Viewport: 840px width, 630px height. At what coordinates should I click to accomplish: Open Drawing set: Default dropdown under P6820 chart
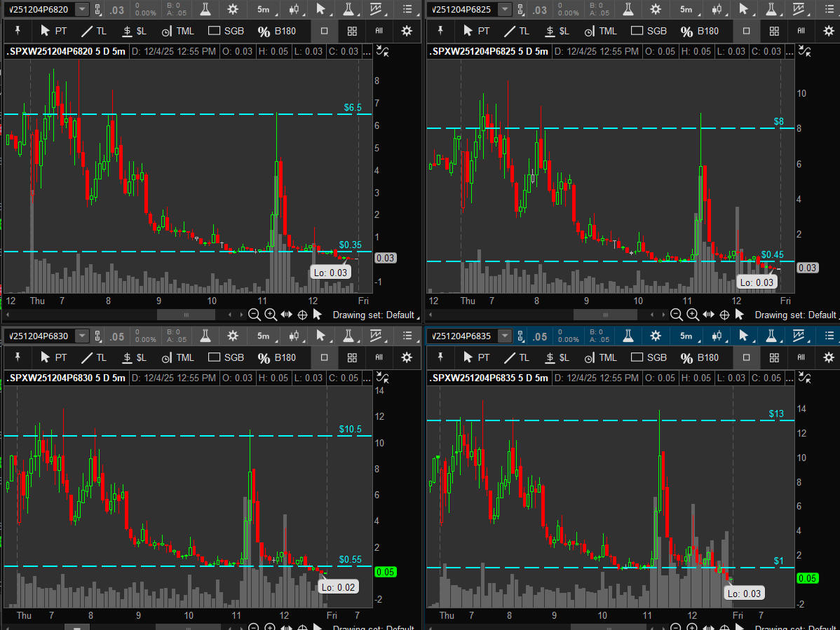tap(374, 315)
